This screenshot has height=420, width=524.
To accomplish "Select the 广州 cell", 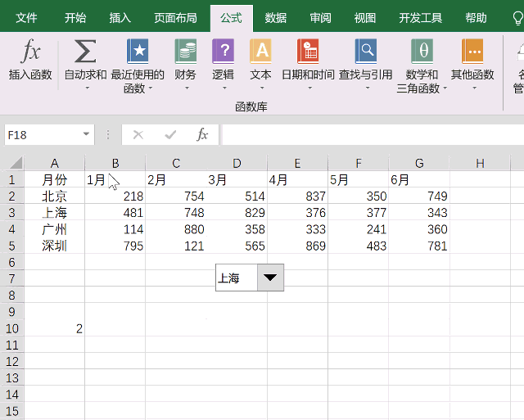I will (x=55, y=229).
